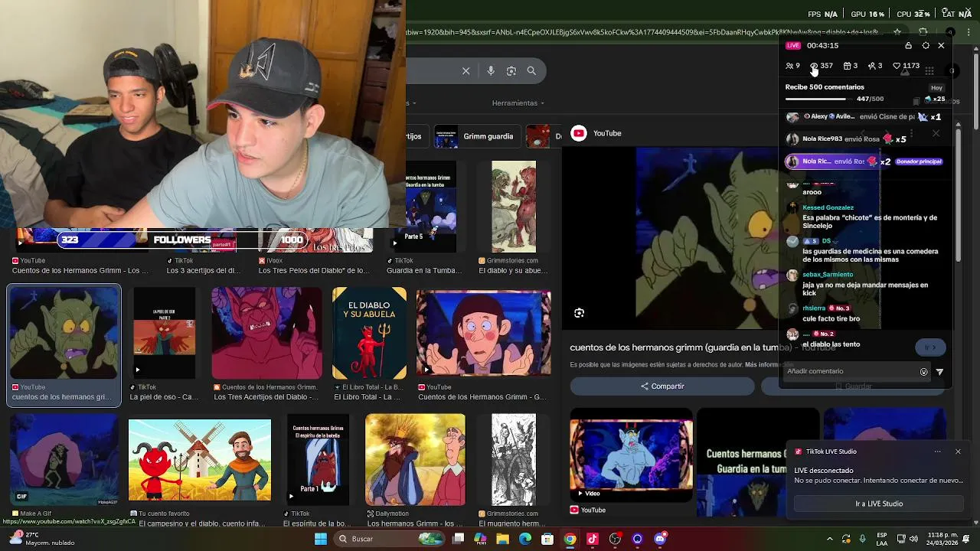The image size is (980, 551).
Task: Click the Lens search icon on preview image
Action: pos(579,312)
